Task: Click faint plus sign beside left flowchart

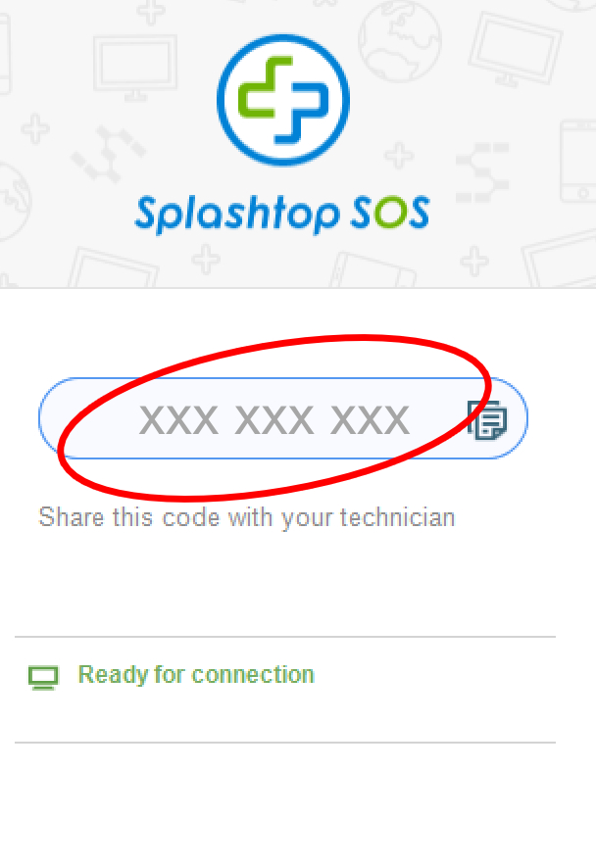Action: click(35, 129)
